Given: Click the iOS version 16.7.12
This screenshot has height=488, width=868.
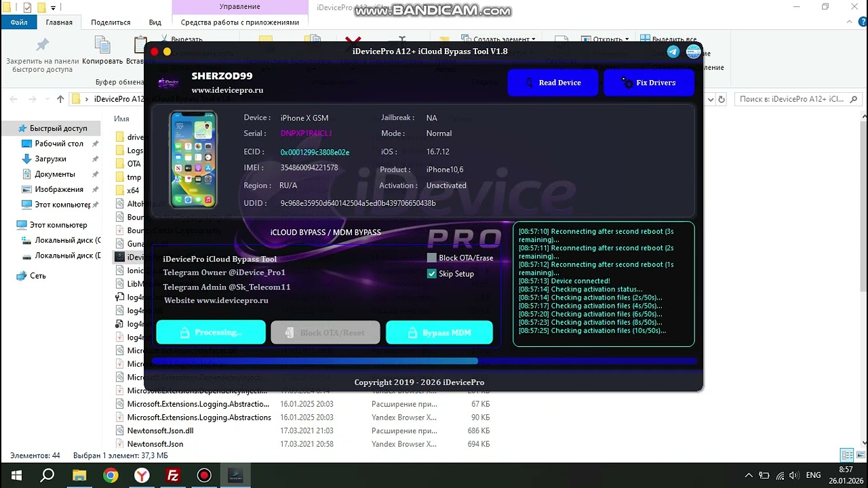Looking at the screenshot, I should tap(438, 152).
